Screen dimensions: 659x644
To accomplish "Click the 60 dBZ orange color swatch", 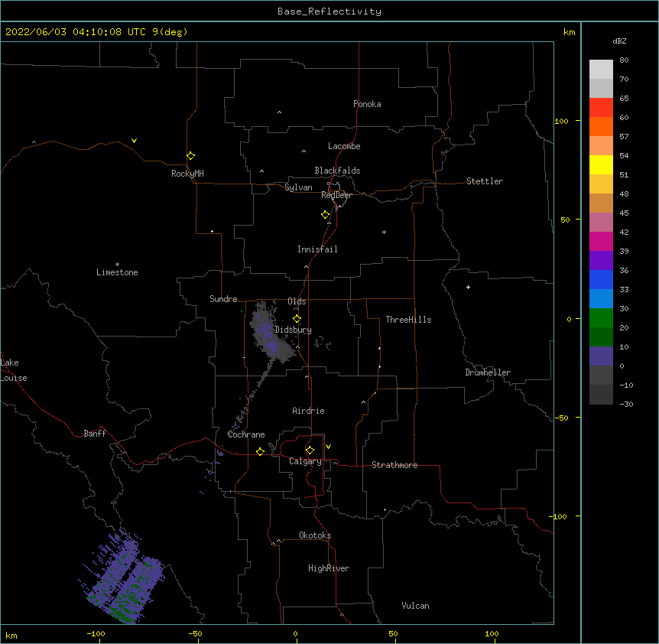I will click(x=601, y=126).
